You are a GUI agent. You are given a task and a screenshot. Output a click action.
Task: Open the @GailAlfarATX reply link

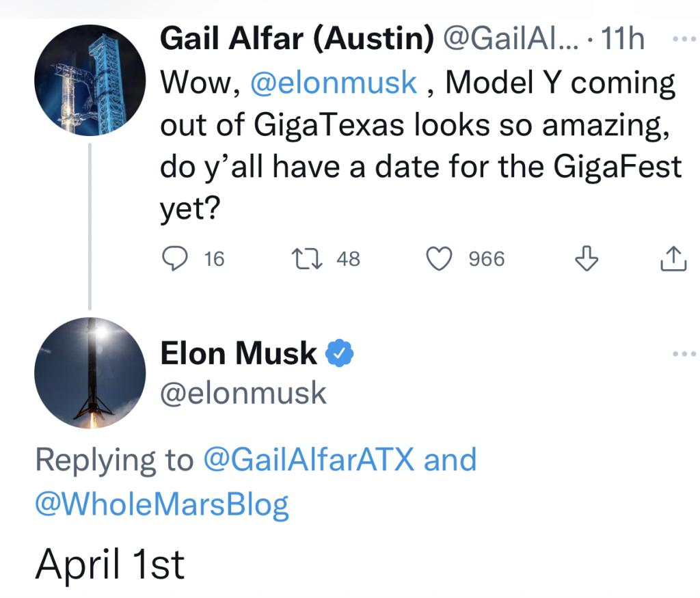[309, 459]
